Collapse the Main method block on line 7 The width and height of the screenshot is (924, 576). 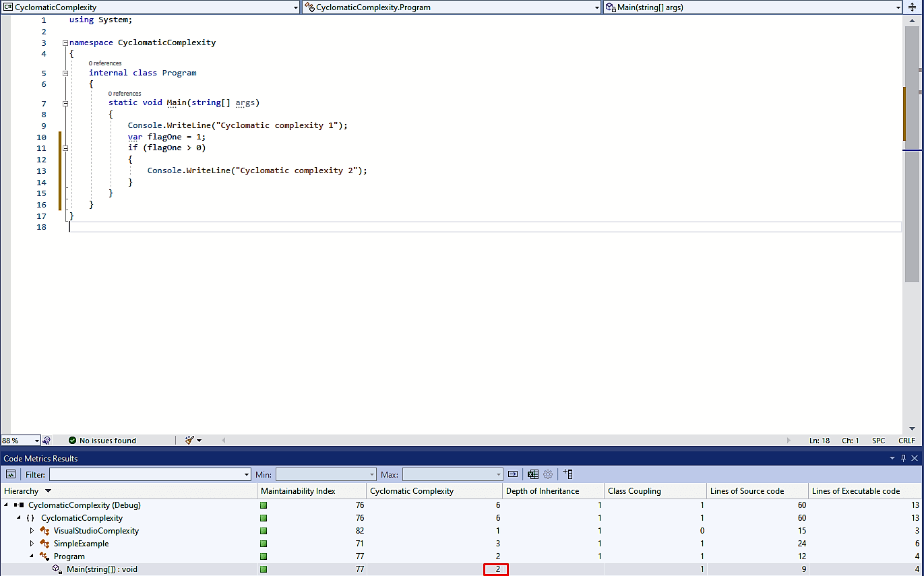[65, 103]
